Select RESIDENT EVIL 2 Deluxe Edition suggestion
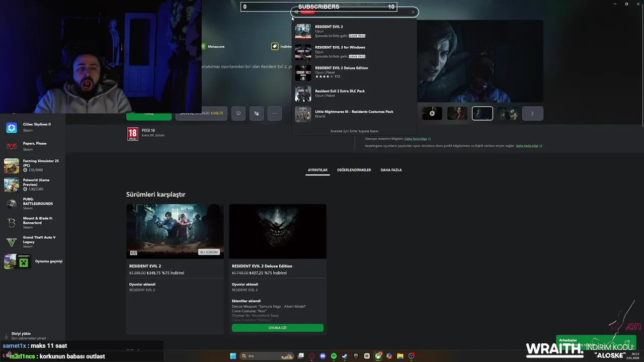Image resolution: width=644 pixels, height=362 pixels. coord(355,72)
